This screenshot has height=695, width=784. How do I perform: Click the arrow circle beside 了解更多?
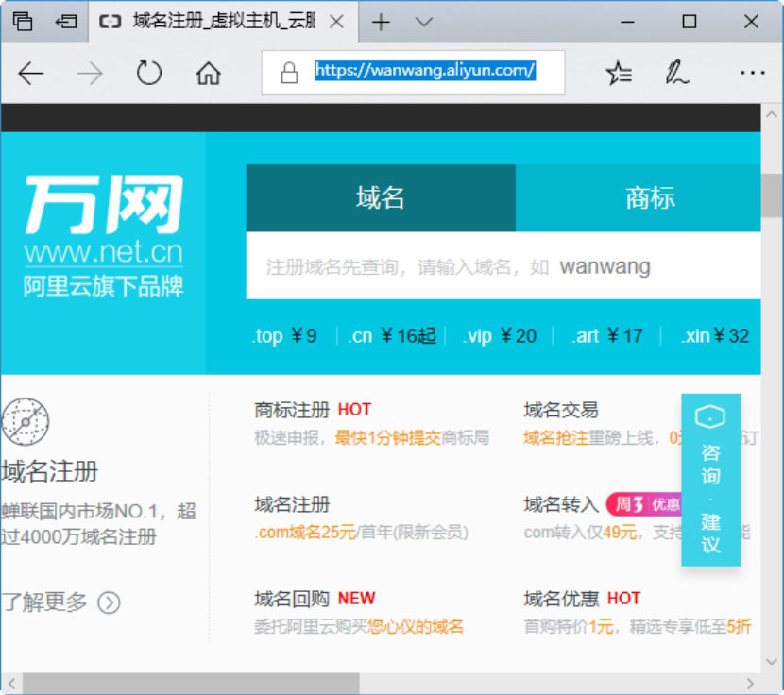tap(110, 602)
